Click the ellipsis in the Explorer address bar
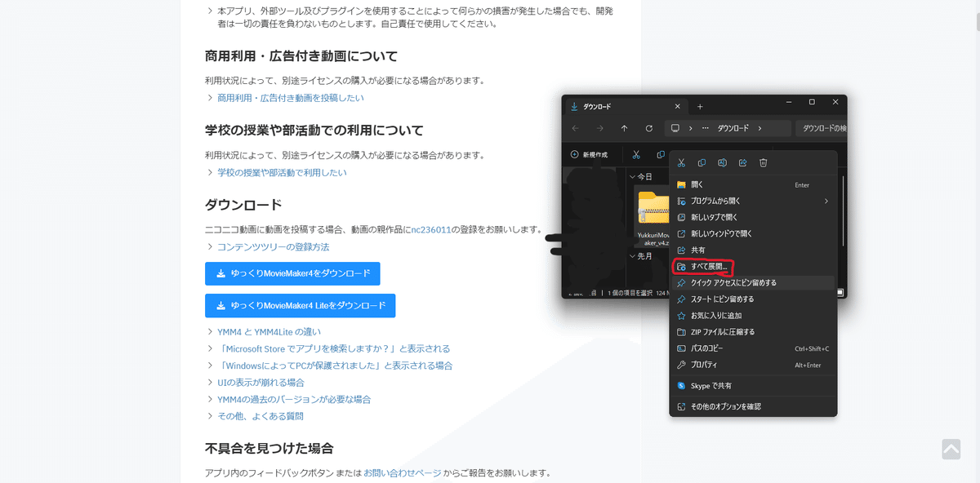This screenshot has width=980, height=483. 705,128
